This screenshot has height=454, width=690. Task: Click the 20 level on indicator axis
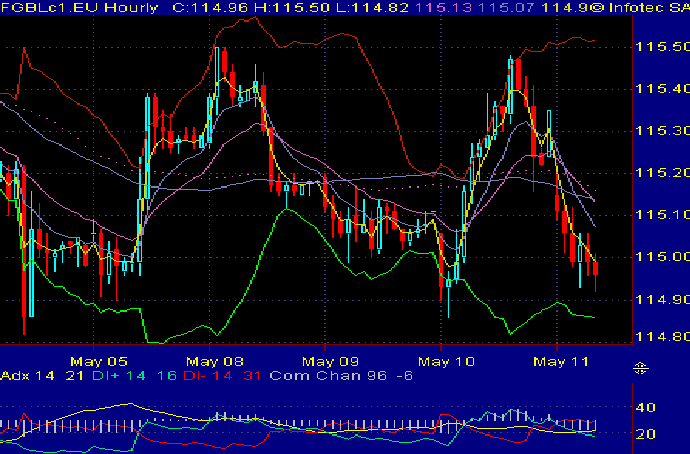click(645, 435)
